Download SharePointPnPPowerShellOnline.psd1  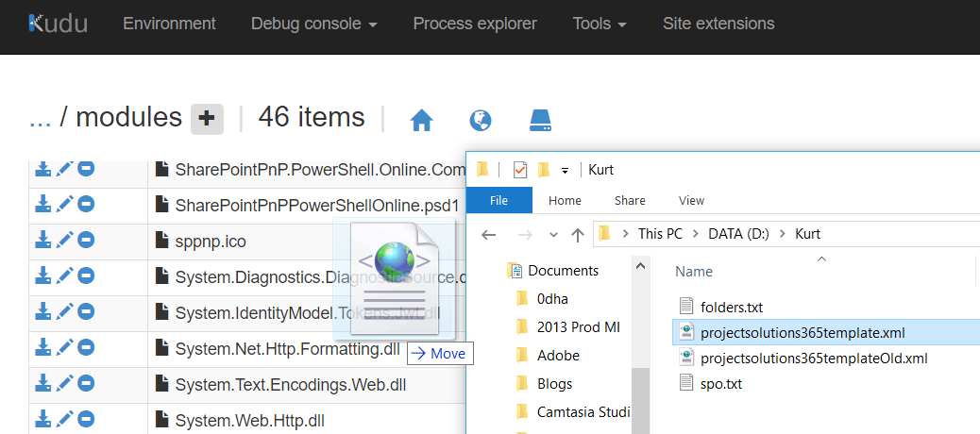[42, 204]
